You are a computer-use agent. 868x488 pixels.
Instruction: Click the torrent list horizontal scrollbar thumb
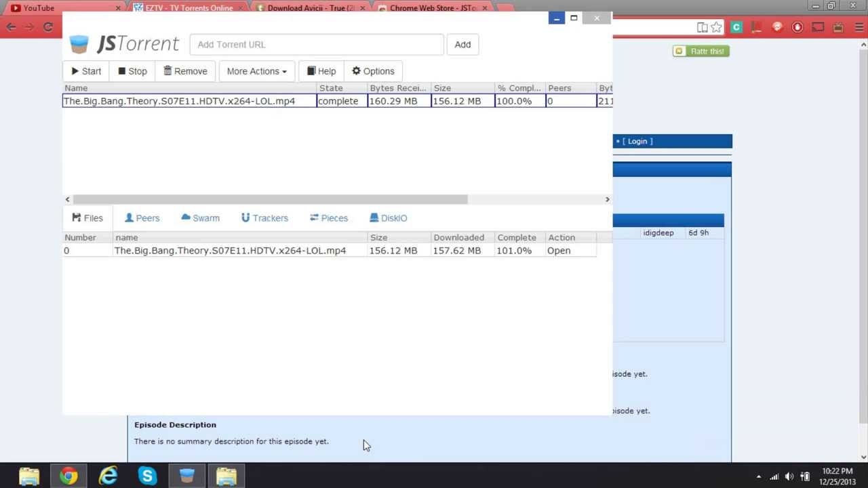(270, 199)
